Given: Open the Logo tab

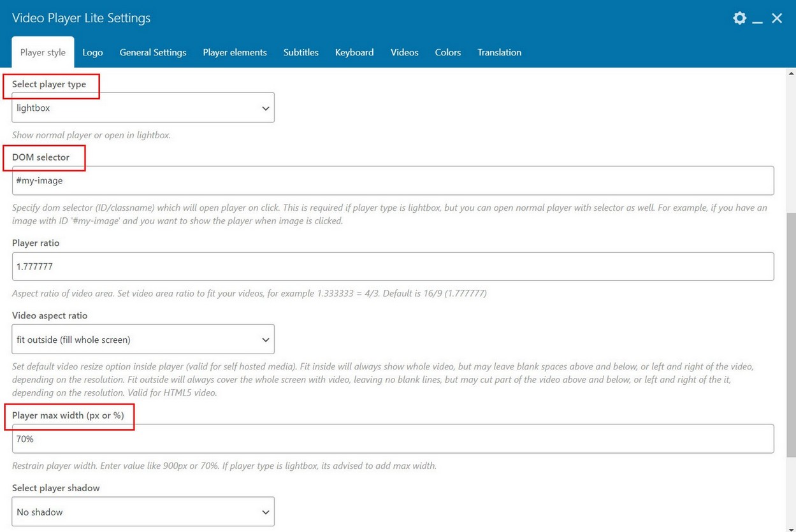Looking at the screenshot, I should pyautogui.click(x=92, y=52).
